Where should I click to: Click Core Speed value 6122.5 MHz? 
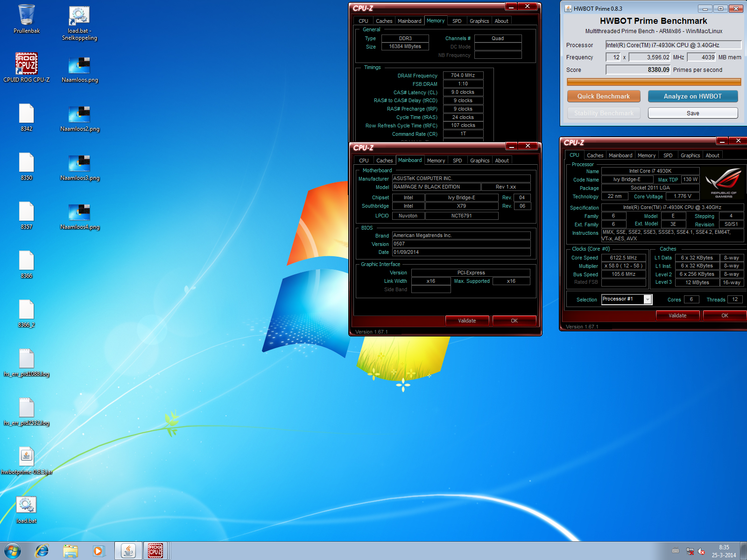(623, 258)
